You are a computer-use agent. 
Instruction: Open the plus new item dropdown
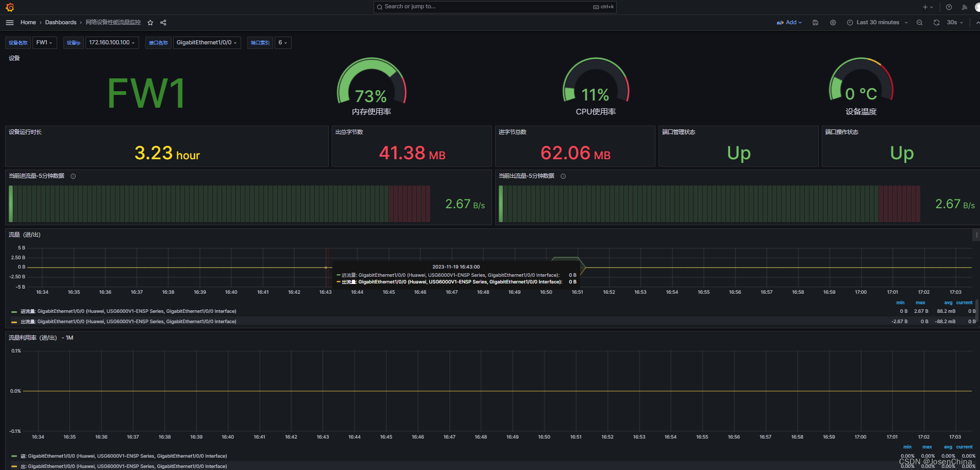pyautogui.click(x=927, y=7)
